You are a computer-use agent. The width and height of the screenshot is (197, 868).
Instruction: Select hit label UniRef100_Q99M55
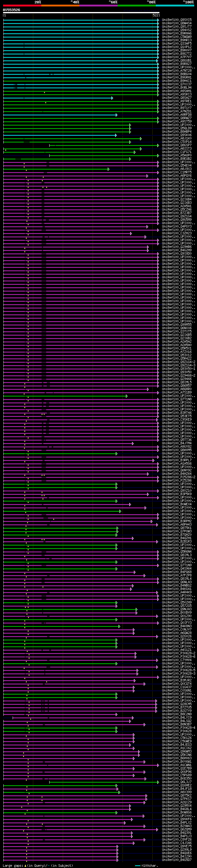[177, 325]
